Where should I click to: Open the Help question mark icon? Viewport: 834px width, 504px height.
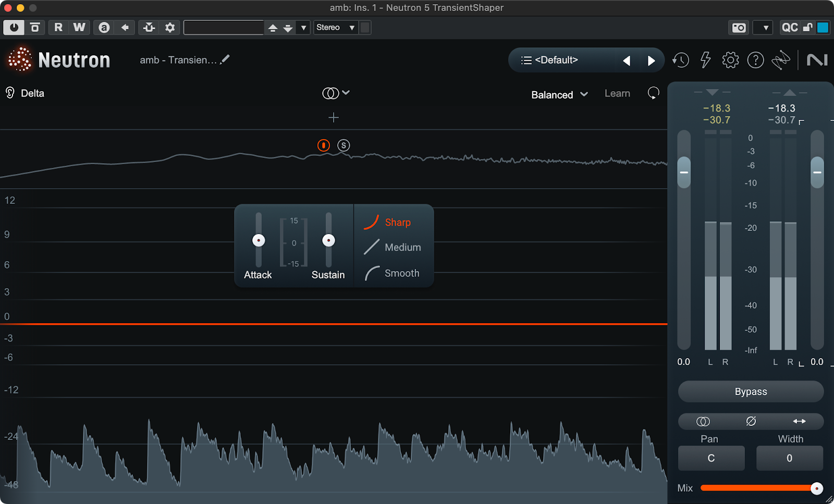click(755, 60)
